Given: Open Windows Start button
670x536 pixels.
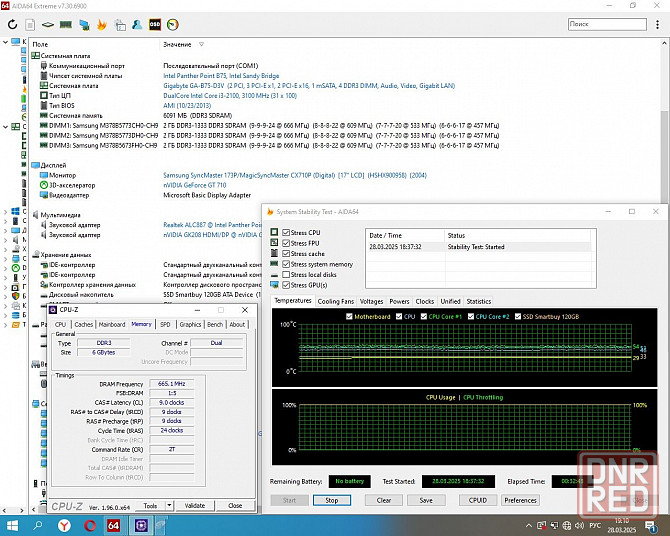Looking at the screenshot, I should click(12, 525).
